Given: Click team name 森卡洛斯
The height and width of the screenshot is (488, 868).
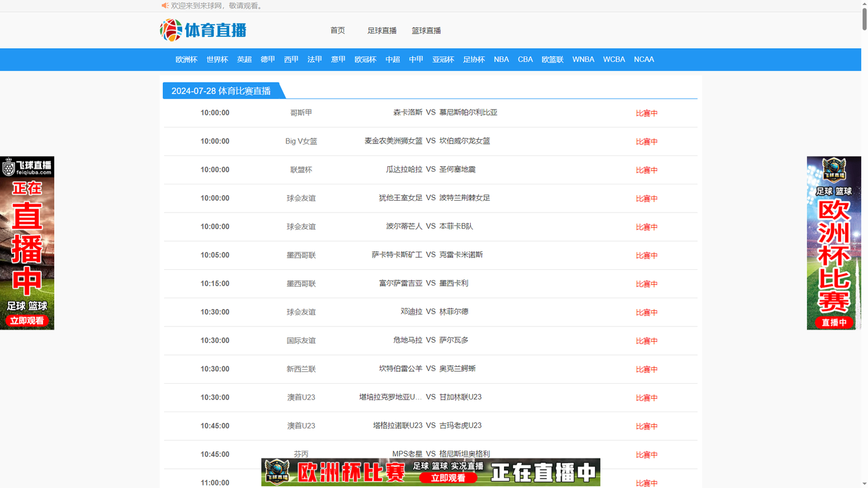Looking at the screenshot, I should coord(408,112).
